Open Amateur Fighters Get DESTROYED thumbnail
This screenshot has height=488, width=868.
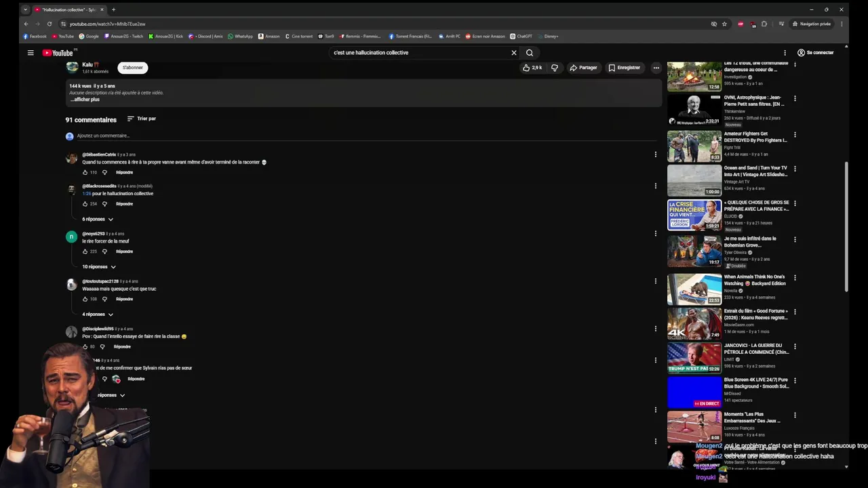[694, 146]
